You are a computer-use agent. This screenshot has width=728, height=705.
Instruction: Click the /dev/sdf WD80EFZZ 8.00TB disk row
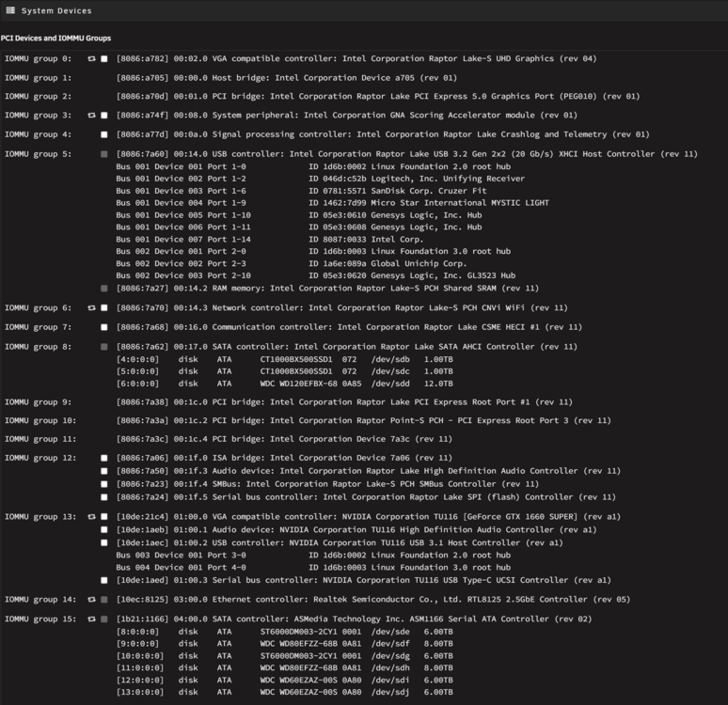285,644
